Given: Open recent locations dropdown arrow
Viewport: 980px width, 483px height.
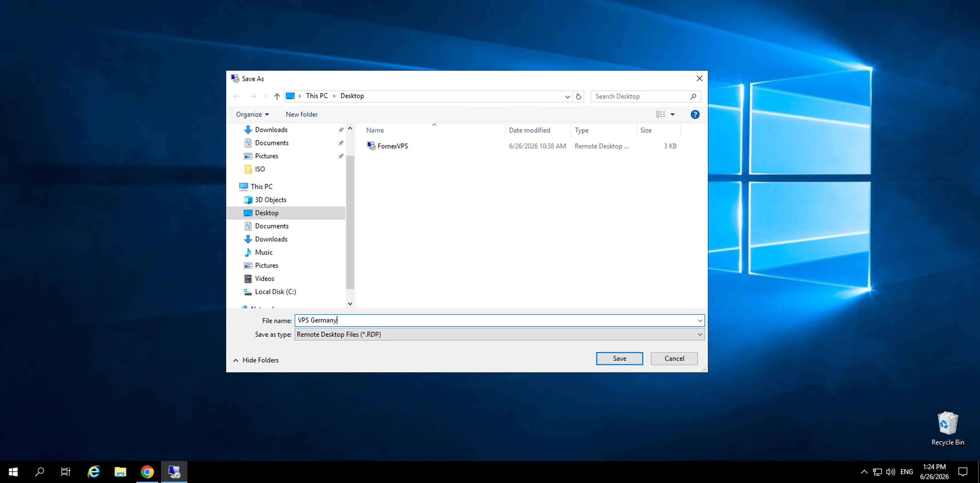Looking at the screenshot, I should [x=266, y=96].
